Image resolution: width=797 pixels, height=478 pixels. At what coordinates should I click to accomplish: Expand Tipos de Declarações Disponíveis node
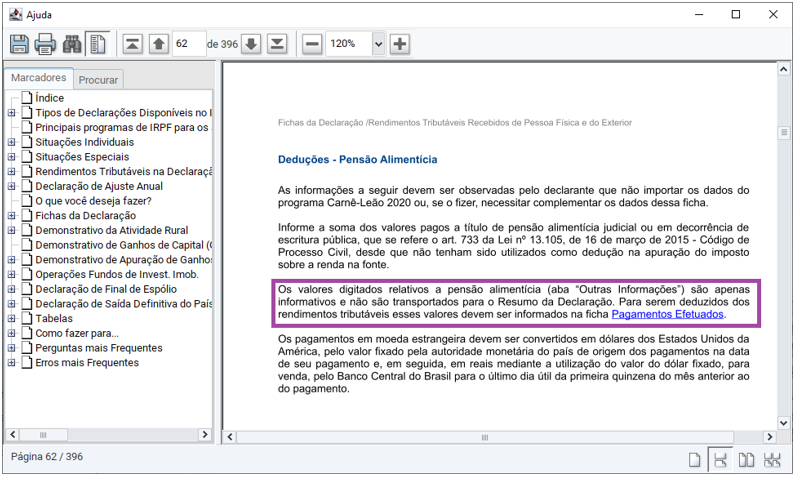coord(12,113)
